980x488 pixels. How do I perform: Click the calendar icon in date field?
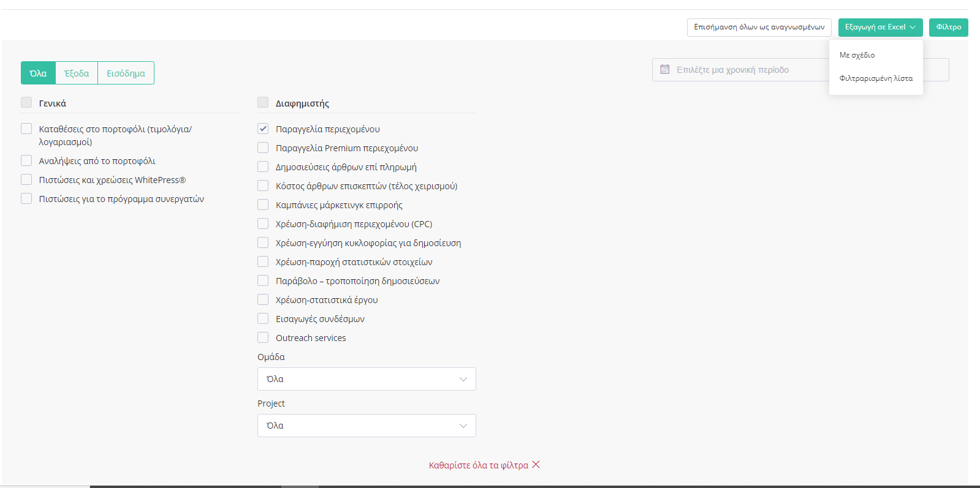click(x=664, y=70)
